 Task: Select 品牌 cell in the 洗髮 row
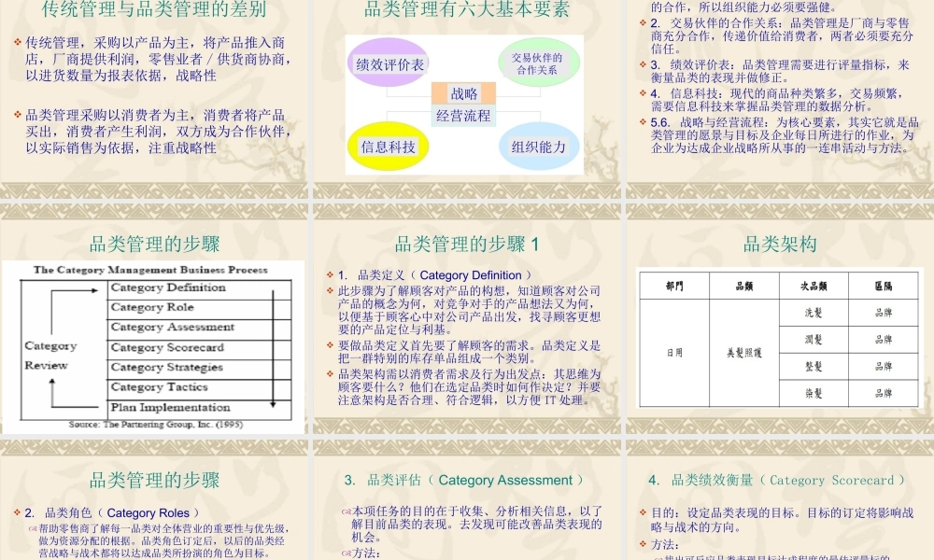[883, 313]
